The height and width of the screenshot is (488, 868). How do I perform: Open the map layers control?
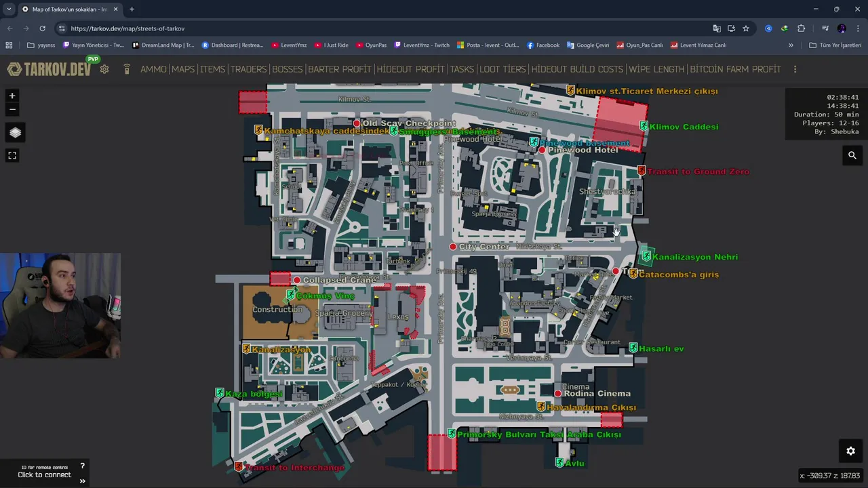[x=15, y=133]
